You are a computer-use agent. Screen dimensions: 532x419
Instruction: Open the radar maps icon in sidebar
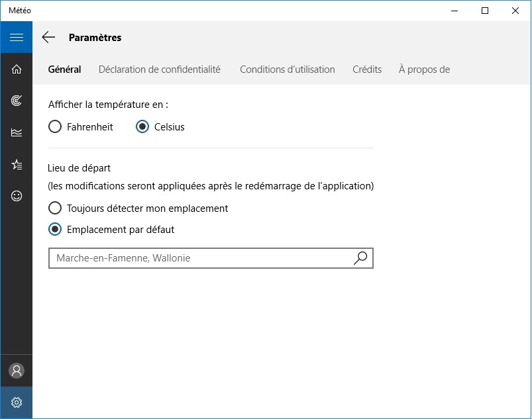17,101
